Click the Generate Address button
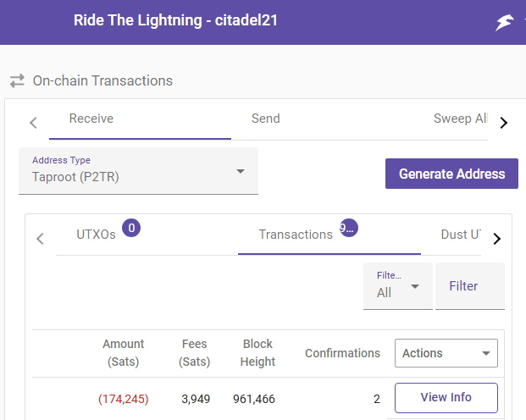 coord(451,174)
